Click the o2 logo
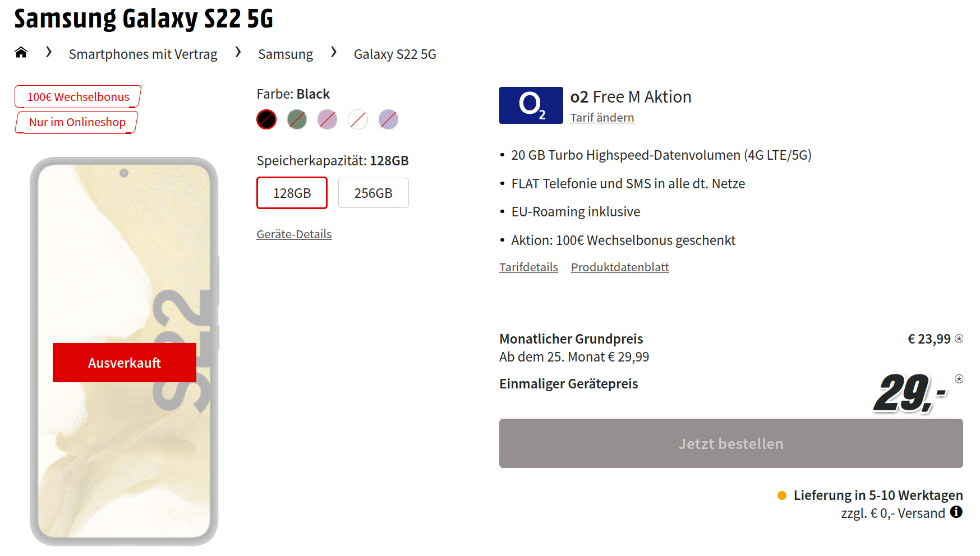Image resolution: width=980 pixels, height=556 pixels. 531,105
